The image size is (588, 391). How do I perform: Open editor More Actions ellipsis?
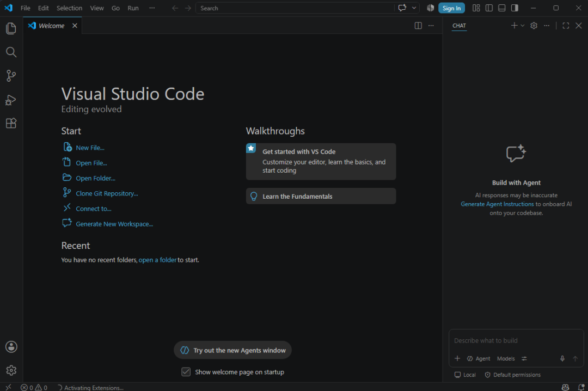[431, 26]
